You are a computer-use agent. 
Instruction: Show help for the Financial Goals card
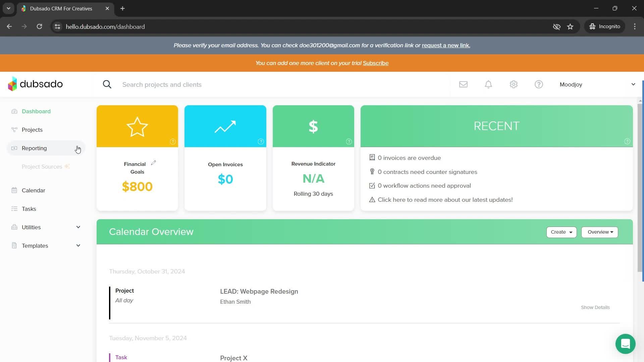click(x=173, y=142)
